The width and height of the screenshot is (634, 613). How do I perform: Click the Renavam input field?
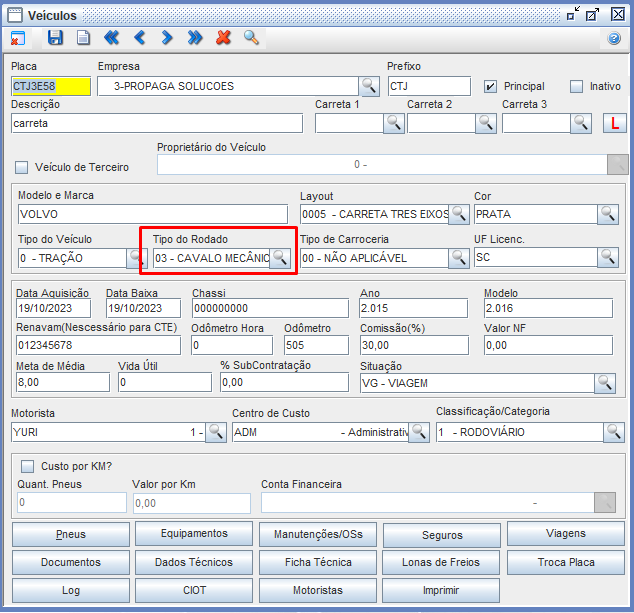(x=98, y=345)
